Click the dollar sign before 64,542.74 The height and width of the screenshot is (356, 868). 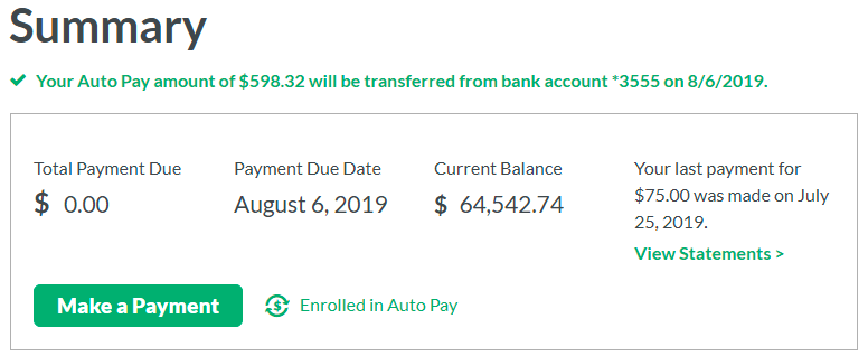[x=441, y=204]
